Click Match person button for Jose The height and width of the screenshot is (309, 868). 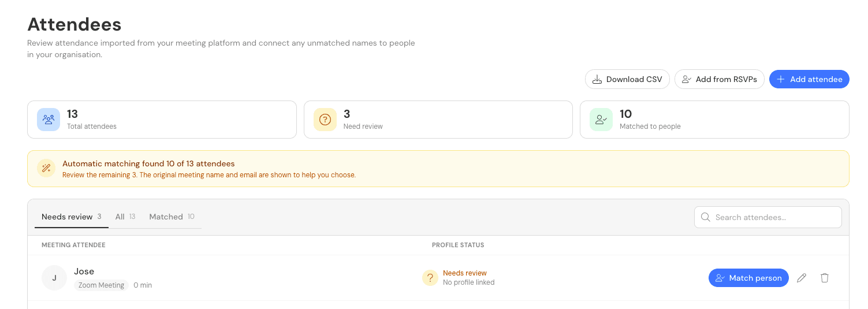748,278
